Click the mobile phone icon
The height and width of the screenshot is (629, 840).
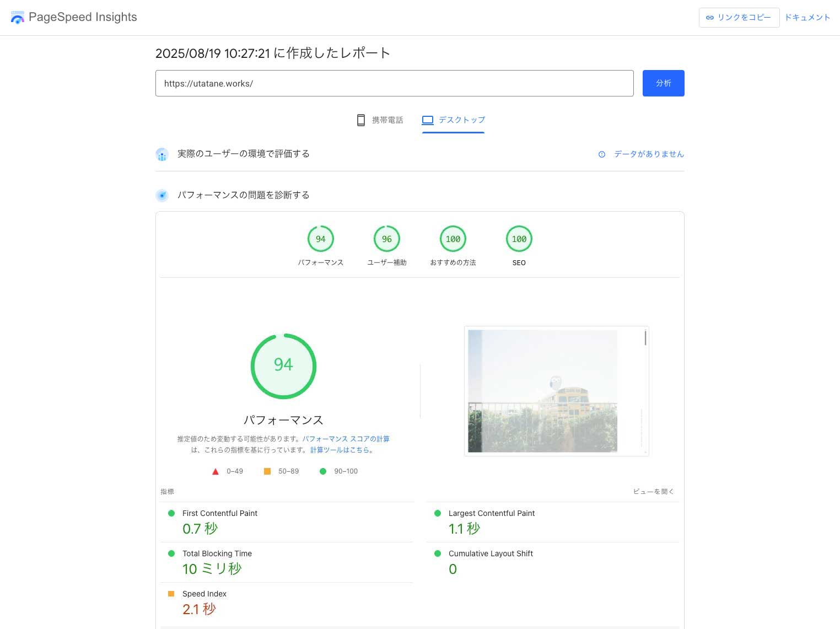pos(361,120)
